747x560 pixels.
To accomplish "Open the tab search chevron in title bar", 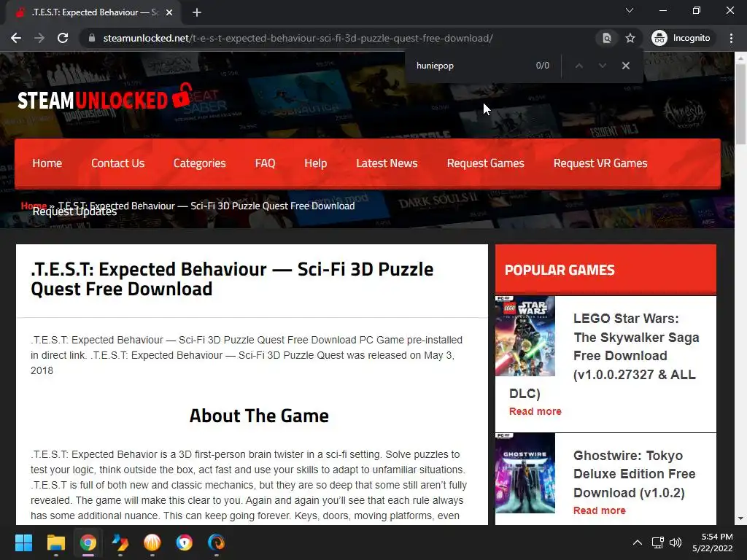I will [630, 10].
